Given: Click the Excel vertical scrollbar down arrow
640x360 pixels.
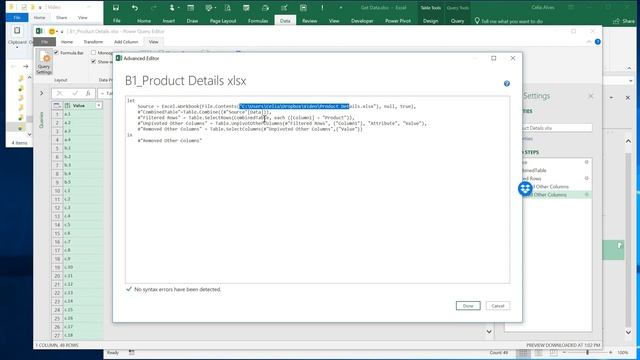Looking at the screenshot, I should pyautogui.click(x=628, y=332).
